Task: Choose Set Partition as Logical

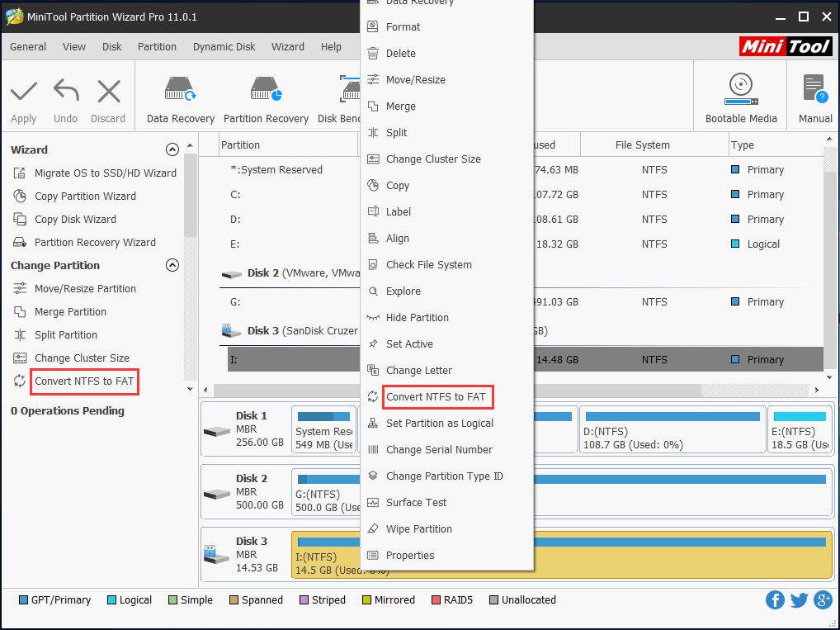Action: [x=446, y=423]
